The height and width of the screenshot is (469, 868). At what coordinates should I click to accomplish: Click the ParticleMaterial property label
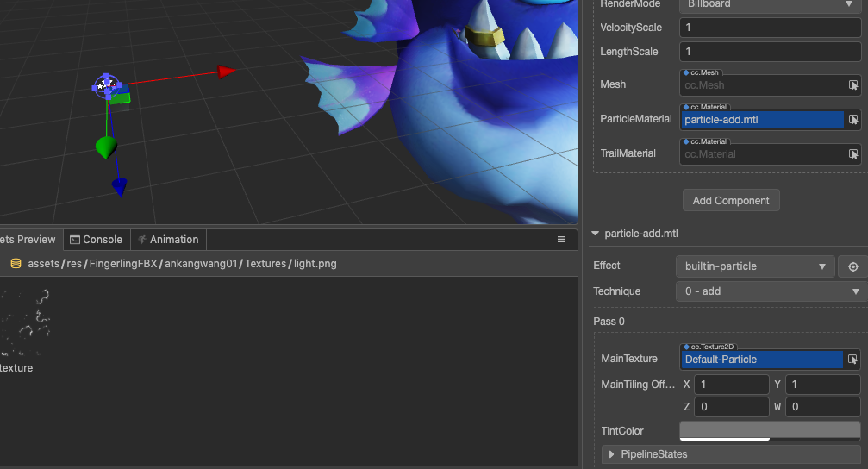pyautogui.click(x=636, y=119)
